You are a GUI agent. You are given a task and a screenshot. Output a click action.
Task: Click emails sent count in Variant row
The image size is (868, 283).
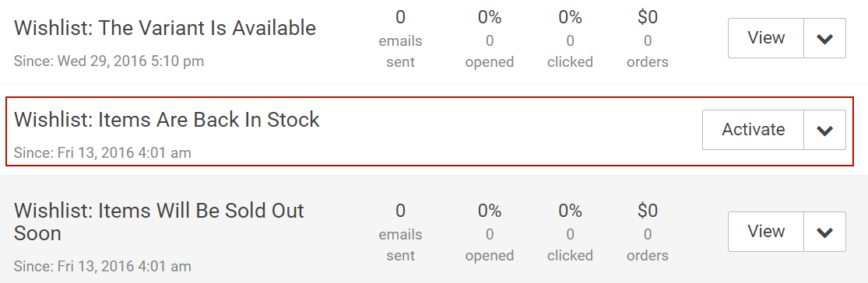click(400, 40)
